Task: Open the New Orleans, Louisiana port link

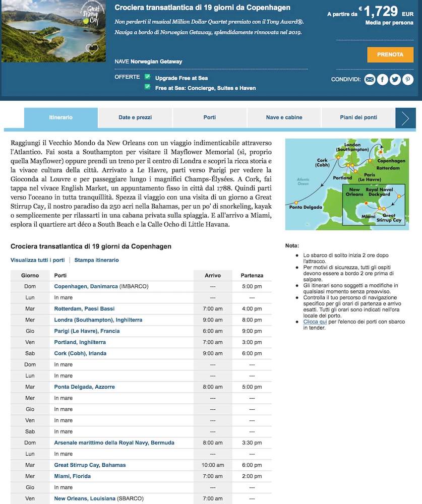Action: point(85,498)
